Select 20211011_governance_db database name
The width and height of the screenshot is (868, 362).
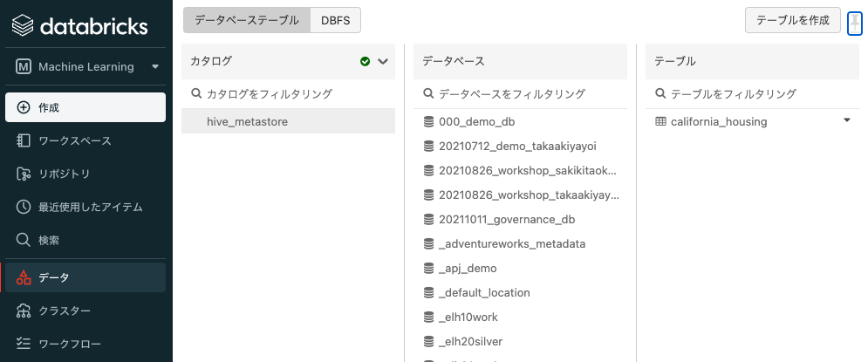(507, 220)
